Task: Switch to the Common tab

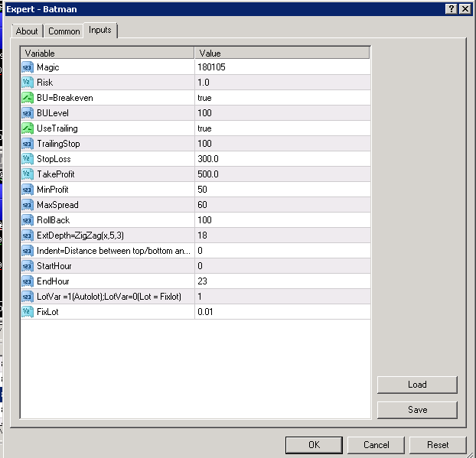Action: point(64,31)
